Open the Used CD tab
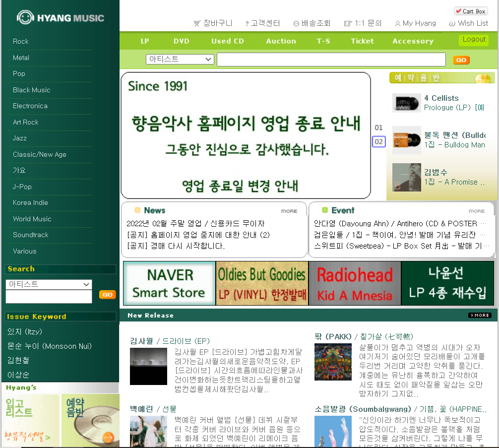Viewport: 499px width, 448px height. coord(228,41)
